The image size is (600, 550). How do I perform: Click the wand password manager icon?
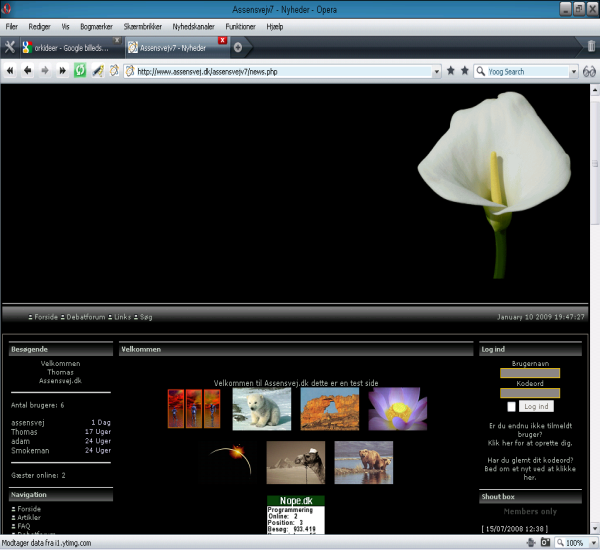click(x=98, y=71)
